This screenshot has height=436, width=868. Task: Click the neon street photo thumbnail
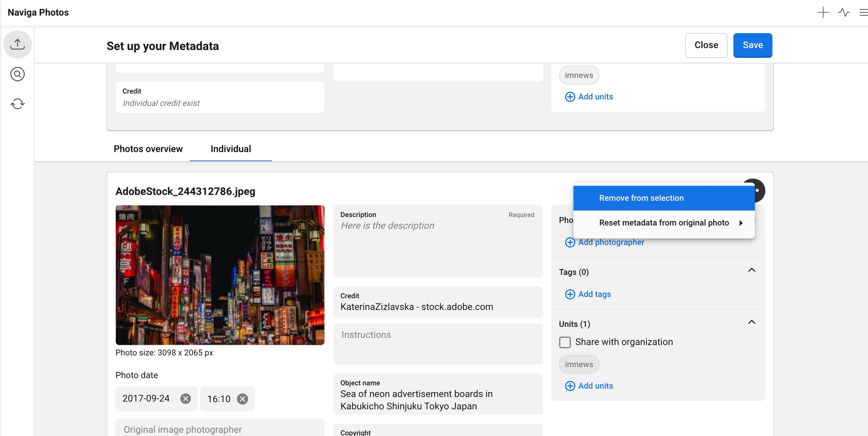coord(220,275)
